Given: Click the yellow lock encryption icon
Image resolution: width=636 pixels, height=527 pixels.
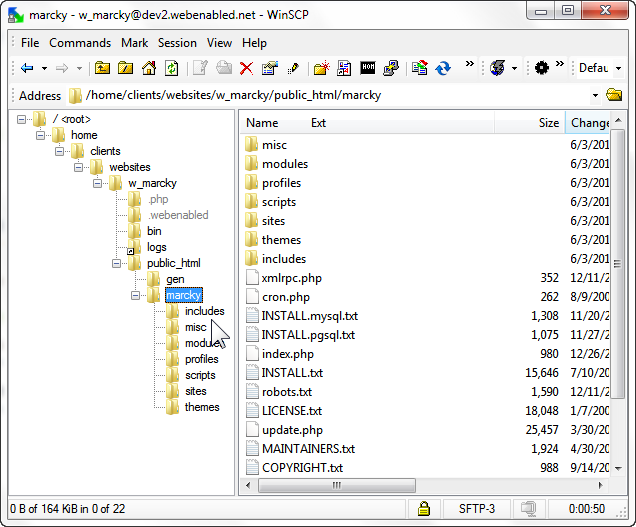Looking at the screenshot, I should [x=424, y=509].
